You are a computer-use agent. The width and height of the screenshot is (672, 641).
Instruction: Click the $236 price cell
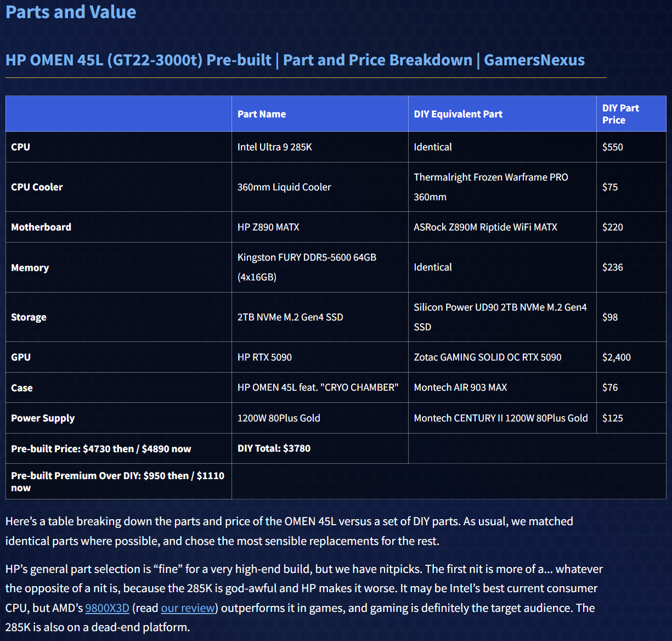(631, 267)
